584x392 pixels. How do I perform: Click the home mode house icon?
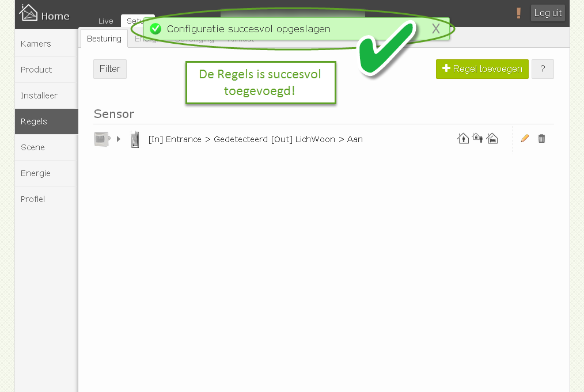click(463, 139)
